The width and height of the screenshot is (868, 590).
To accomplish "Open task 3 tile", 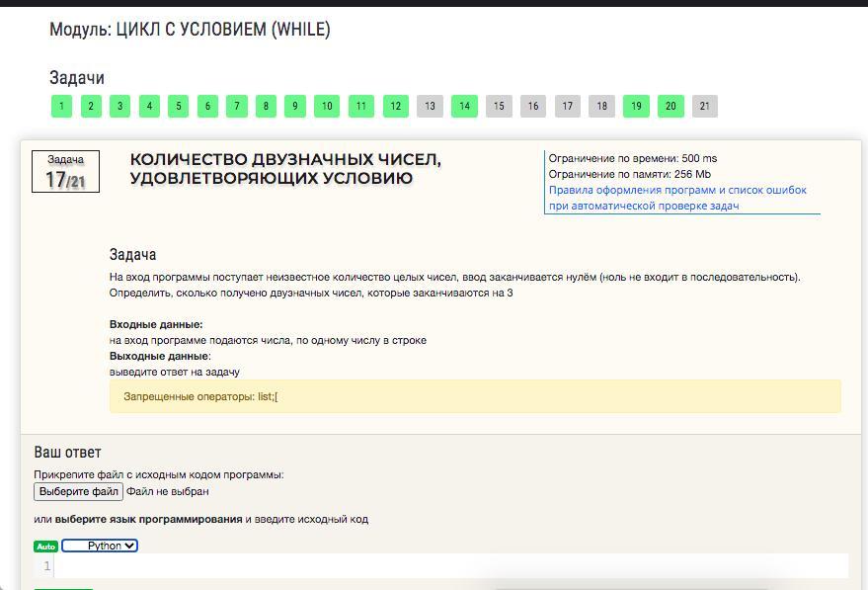I will coord(119,106).
